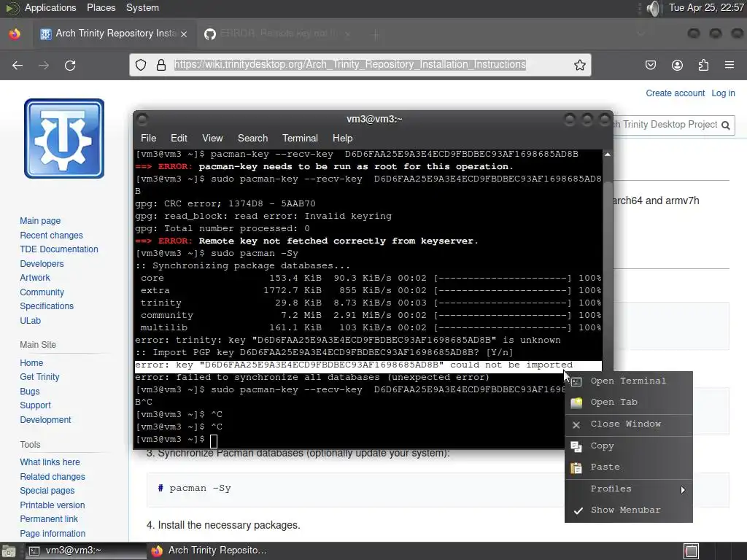The height and width of the screenshot is (560, 747).
Task: Bookmark this page with the star icon
Action: [x=579, y=65]
